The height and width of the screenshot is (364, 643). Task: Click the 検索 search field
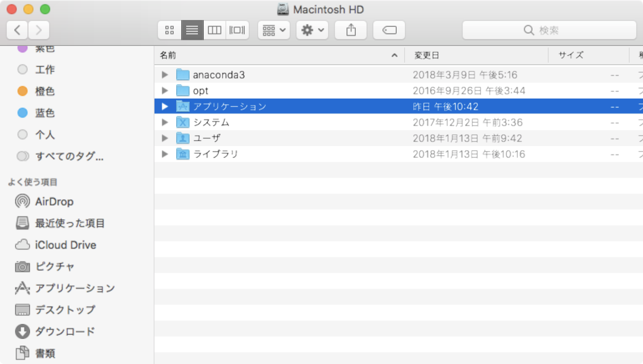tap(549, 30)
